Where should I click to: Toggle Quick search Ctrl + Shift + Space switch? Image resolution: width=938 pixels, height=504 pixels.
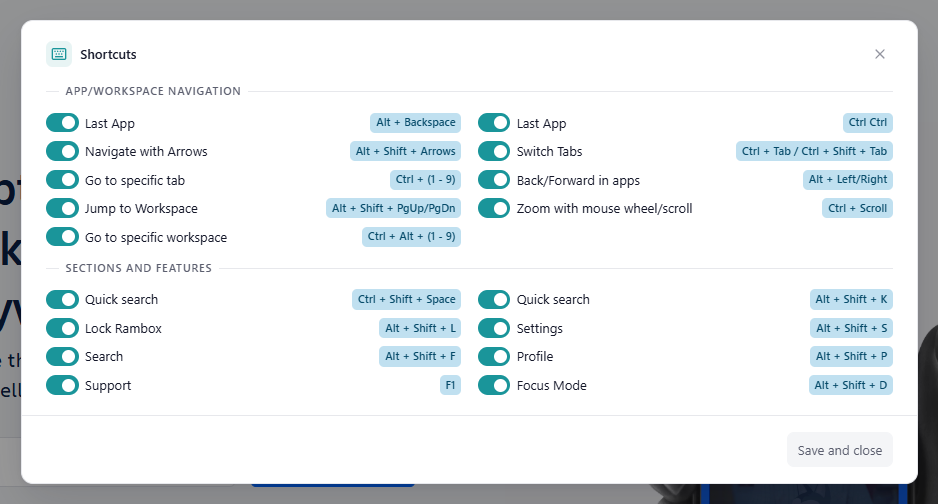62,300
